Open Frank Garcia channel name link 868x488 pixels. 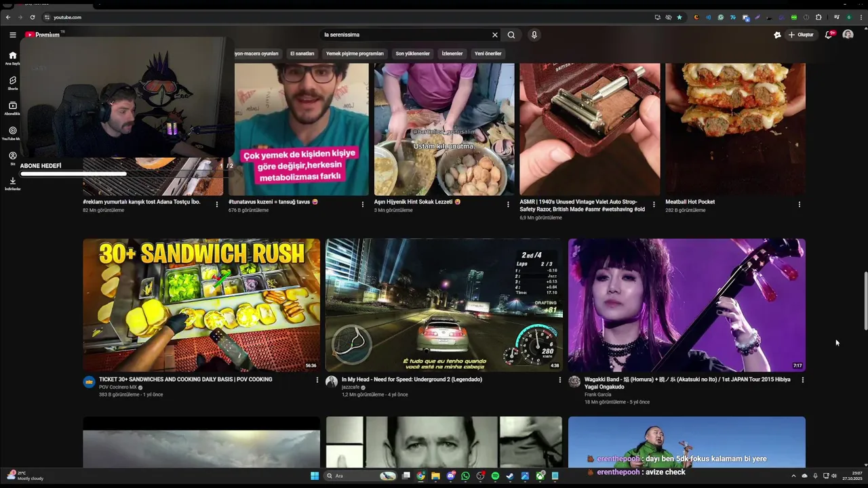597,394
